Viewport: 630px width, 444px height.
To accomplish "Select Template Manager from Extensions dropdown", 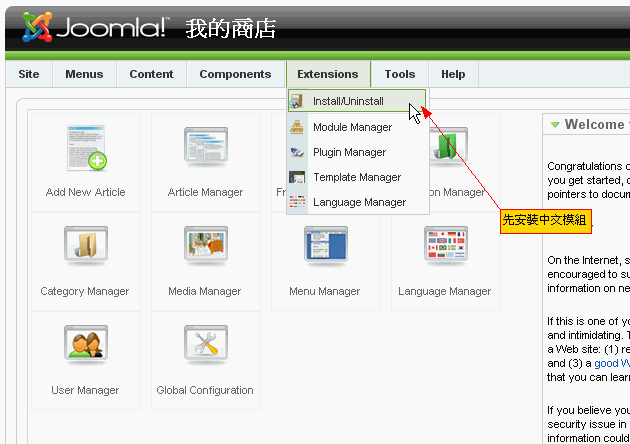I will point(357,177).
